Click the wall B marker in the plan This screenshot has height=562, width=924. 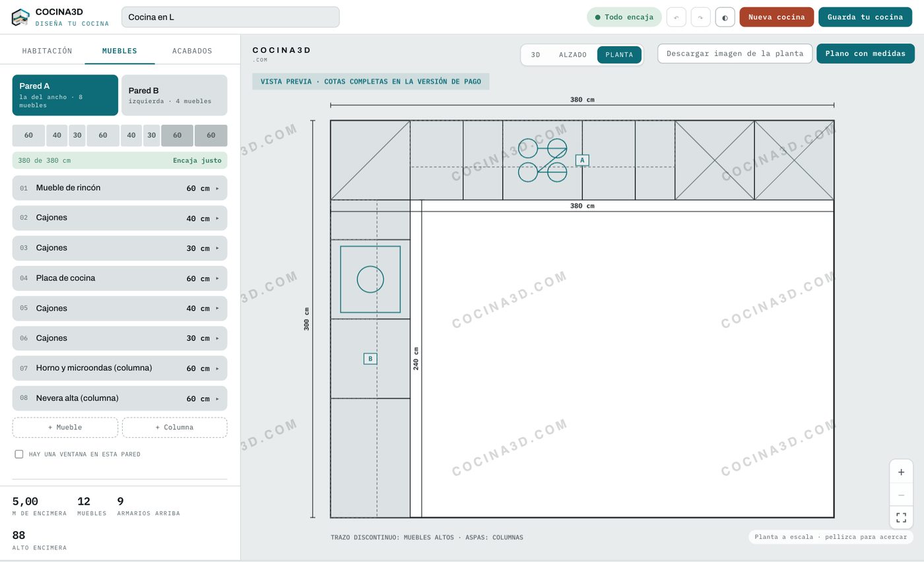click(370, 359)
